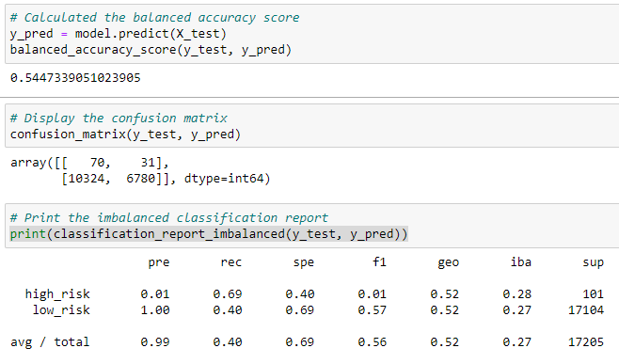Click the pre column header in report

tap(159, 262)
